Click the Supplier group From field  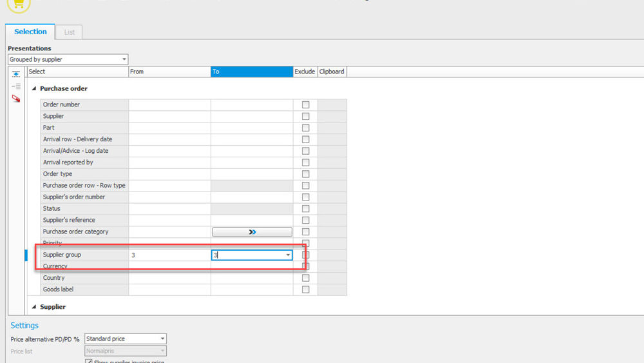tap(169, 255)
